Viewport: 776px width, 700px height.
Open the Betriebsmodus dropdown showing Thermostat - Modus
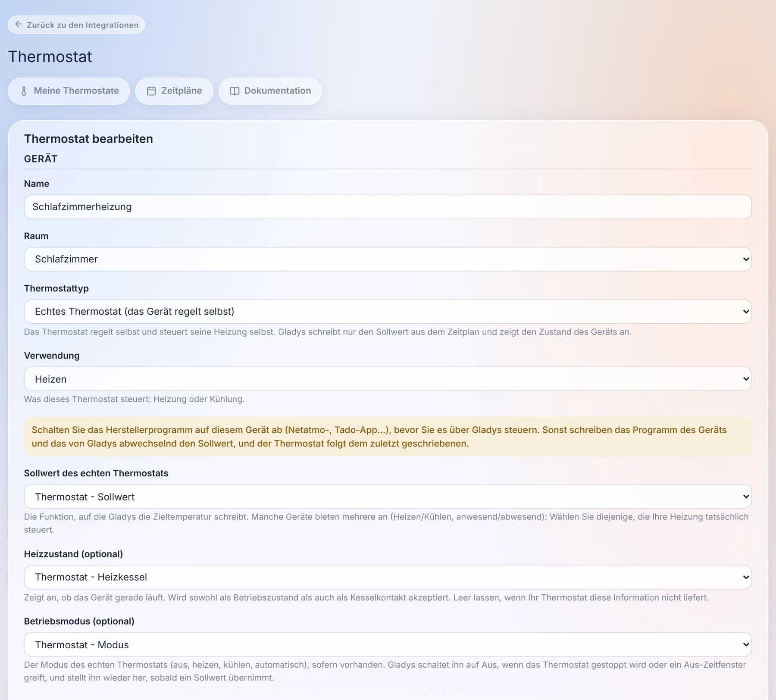[x=388, y=644]
